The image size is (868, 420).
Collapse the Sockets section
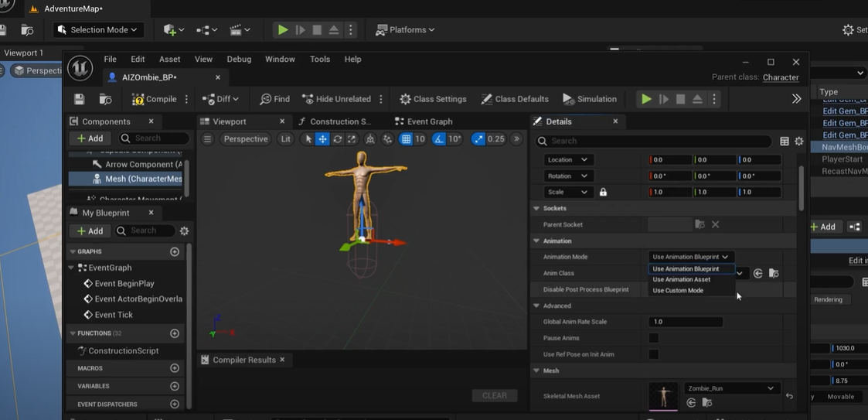click(536, 208)
